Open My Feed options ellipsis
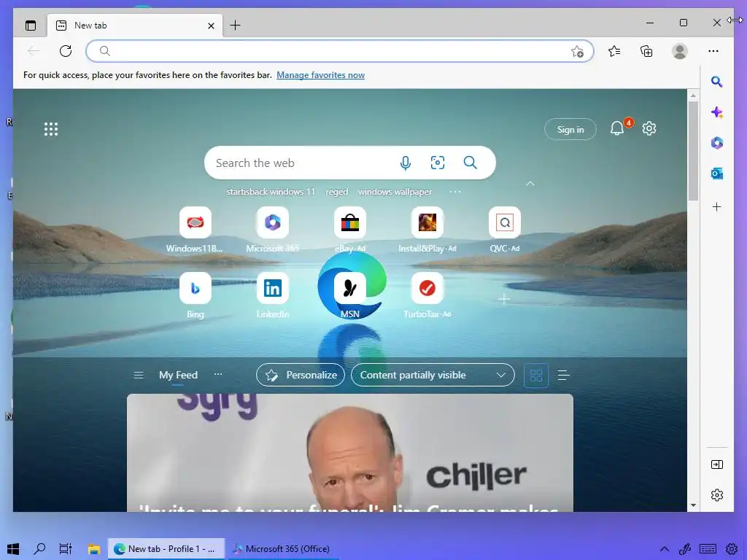Screen dimensions: 747x560 tap(217, 374)
